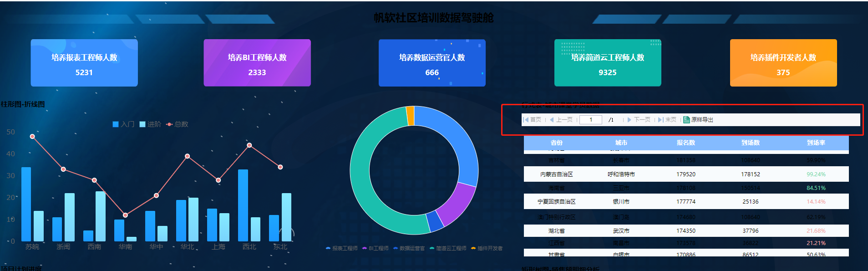Click the 苏皖 总数 line data point
Viewport: 868px width, 271px height.
tap(32, 136)
